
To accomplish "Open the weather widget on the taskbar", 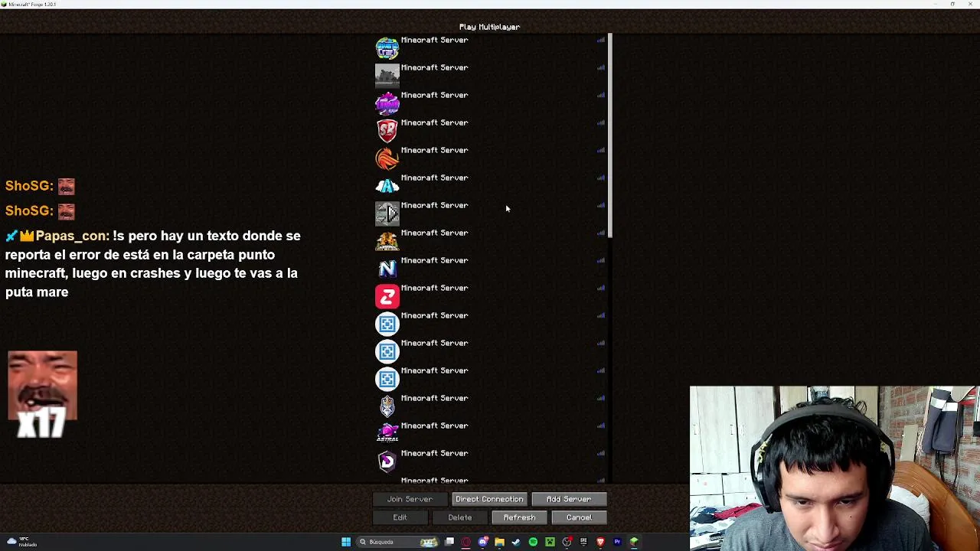I will point(21,542).
